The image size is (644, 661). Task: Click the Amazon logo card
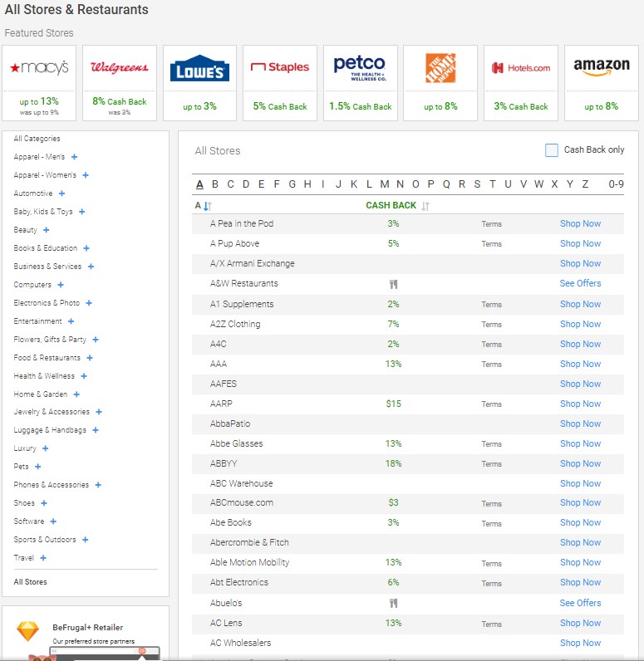tap(602, 83)
